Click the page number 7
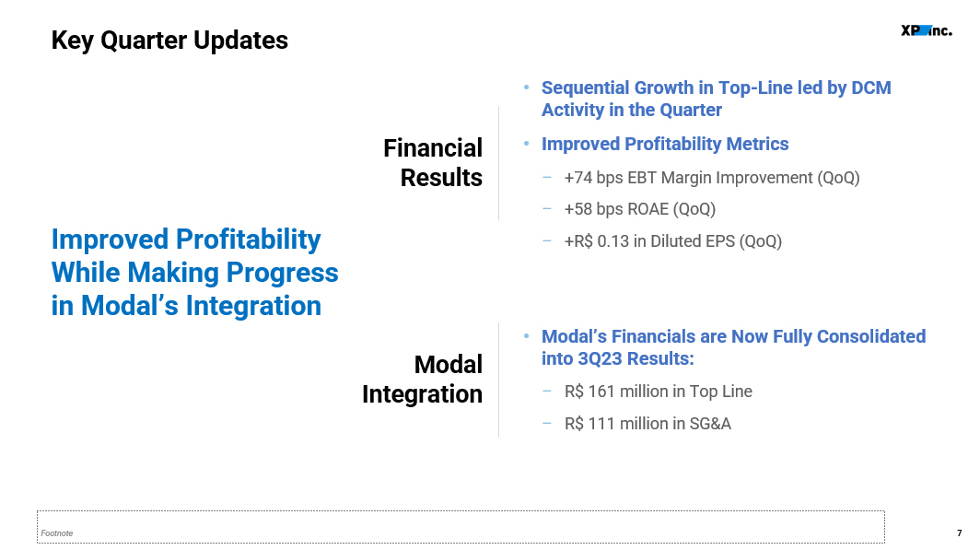This screenshot has width=980, height=550. tap(960, 533)
